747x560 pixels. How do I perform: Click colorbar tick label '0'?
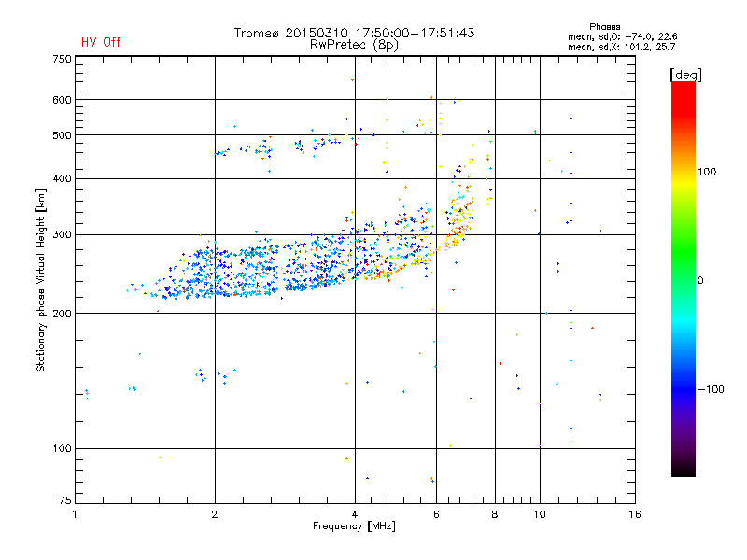click(x=700, y=281)
